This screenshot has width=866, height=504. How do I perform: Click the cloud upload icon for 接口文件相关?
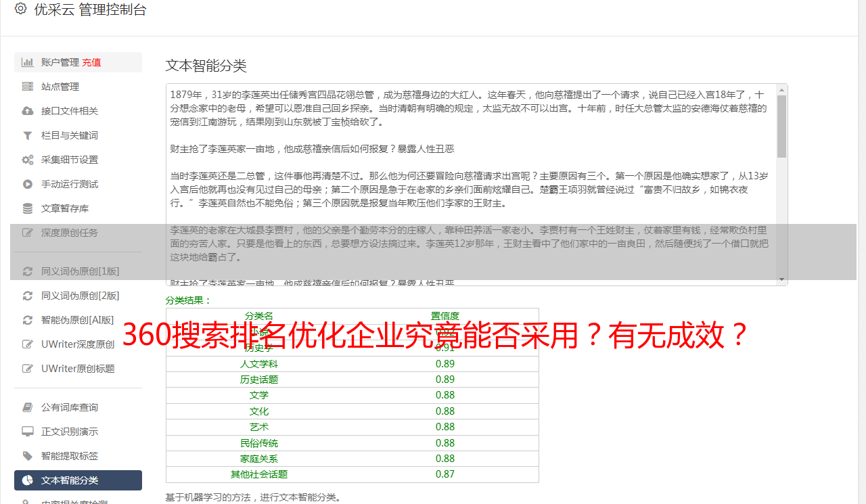[28, 111]
